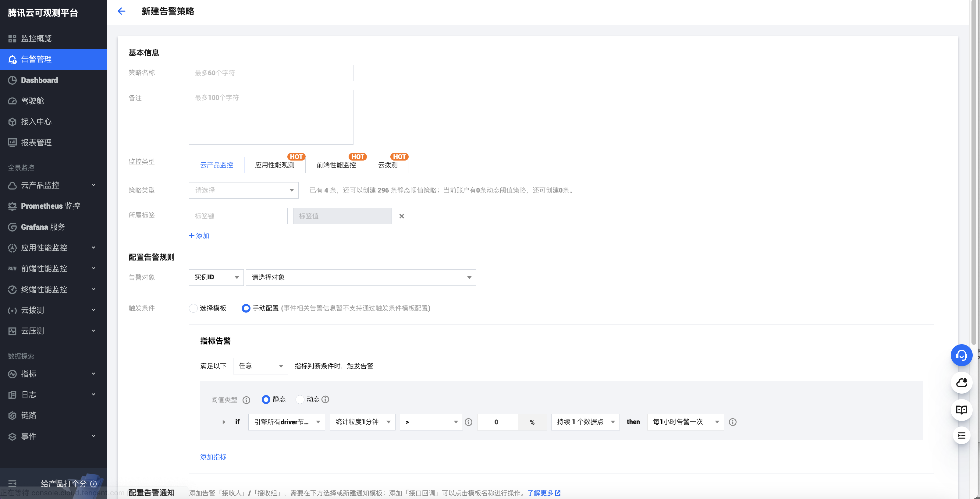Click info icon next to 阈值类型
The image size is (980, 499).
(246, 400)
